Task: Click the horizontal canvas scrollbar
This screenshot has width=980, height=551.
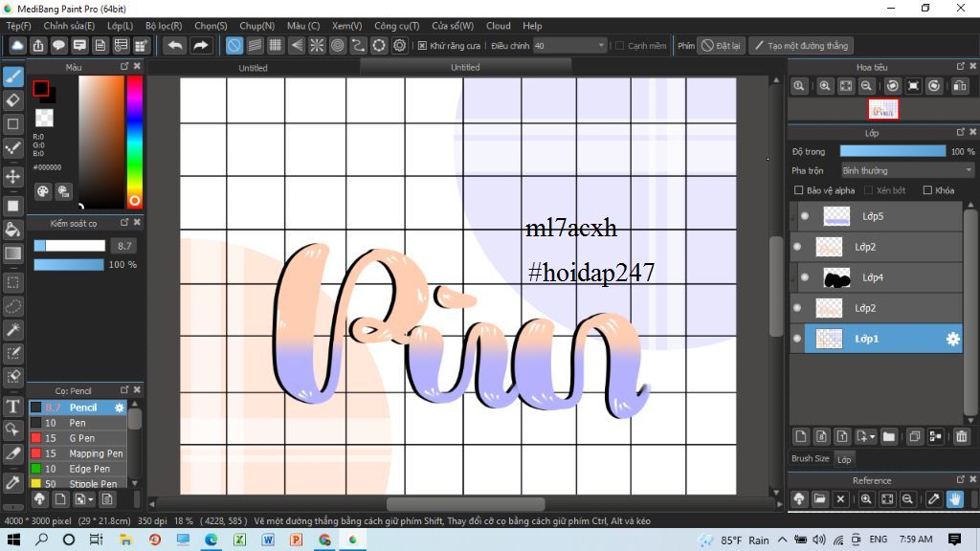Action: point(466,504)
